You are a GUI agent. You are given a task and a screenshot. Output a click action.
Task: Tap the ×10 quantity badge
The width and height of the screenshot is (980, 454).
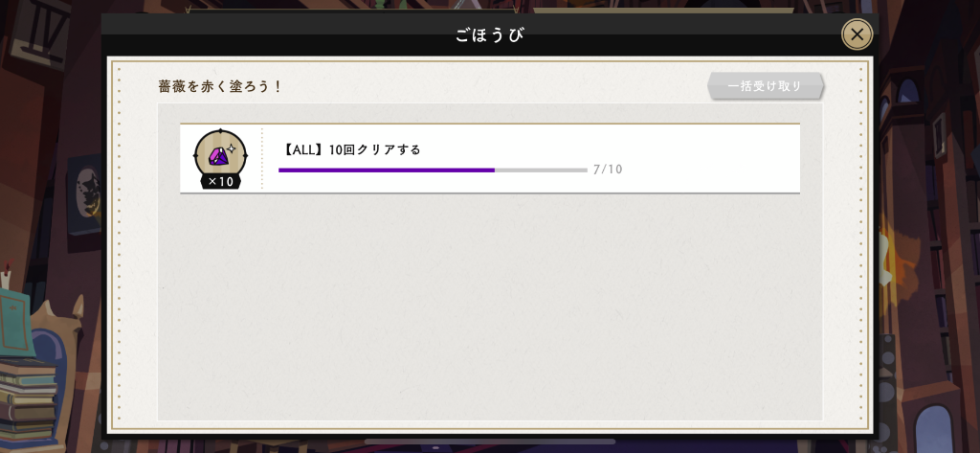(x=220, y=181)
